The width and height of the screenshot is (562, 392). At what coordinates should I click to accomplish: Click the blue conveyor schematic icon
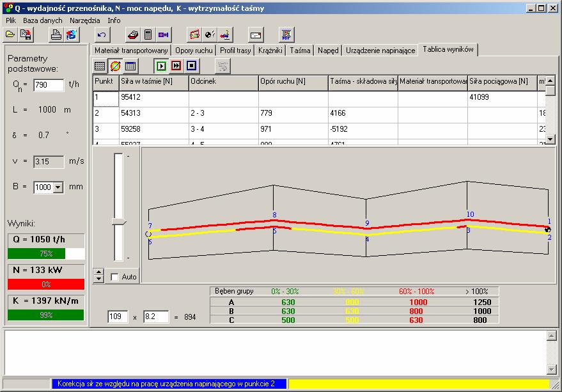click(164, 35)
